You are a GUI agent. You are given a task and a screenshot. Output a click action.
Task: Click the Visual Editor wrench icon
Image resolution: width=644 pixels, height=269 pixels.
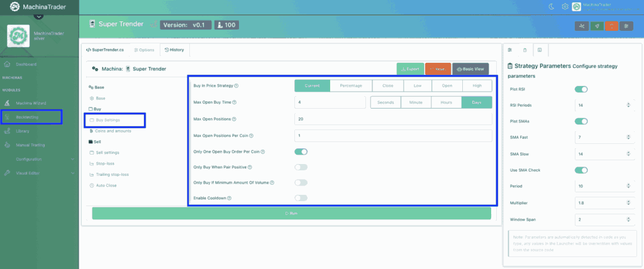pyautogui.click(x=7, y=173)
